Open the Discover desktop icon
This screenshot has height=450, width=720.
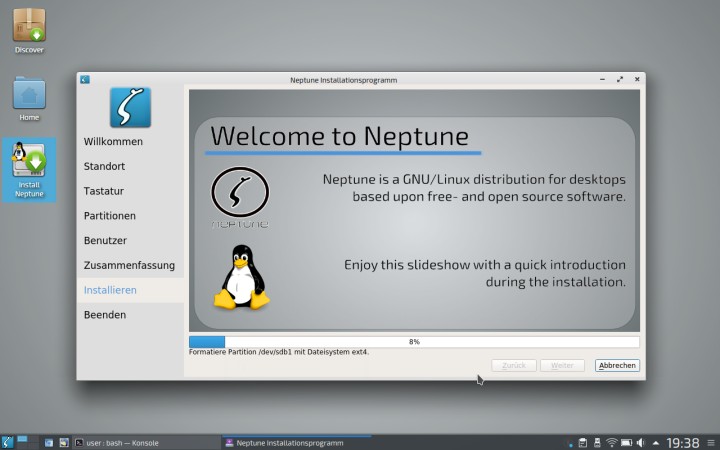point(29,30)
